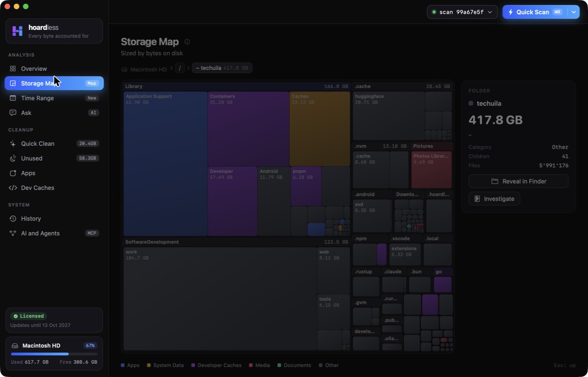Select the Containers treemap block

[249, 129]
